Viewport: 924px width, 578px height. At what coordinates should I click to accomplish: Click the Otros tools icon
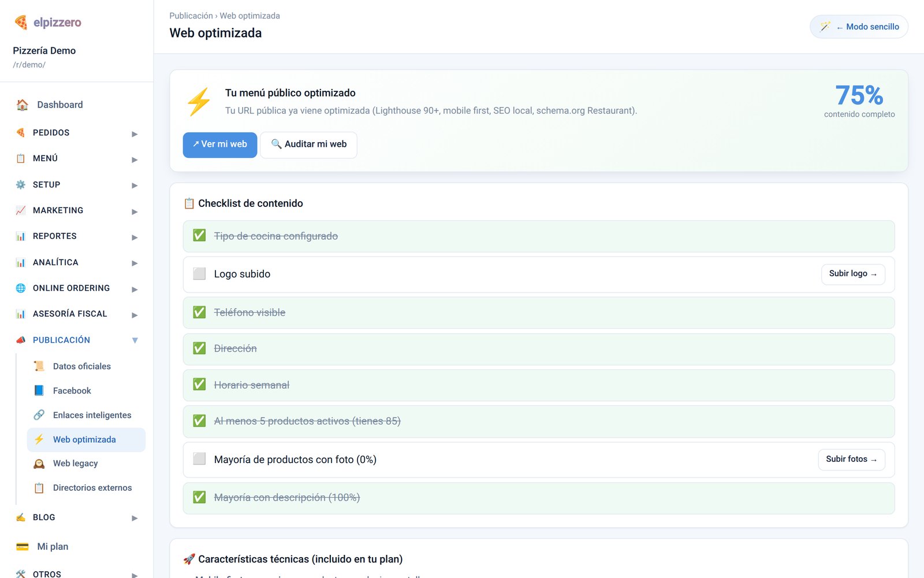(x=21, y=574)
